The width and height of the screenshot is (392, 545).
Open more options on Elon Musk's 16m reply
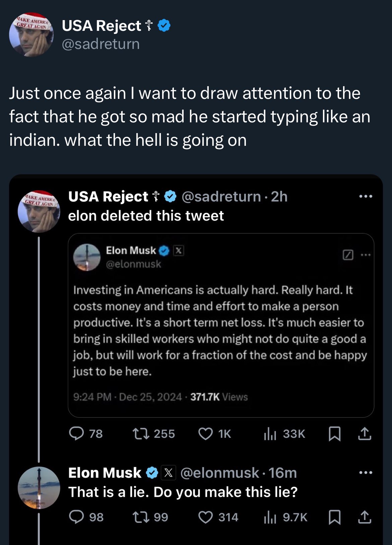366,473
